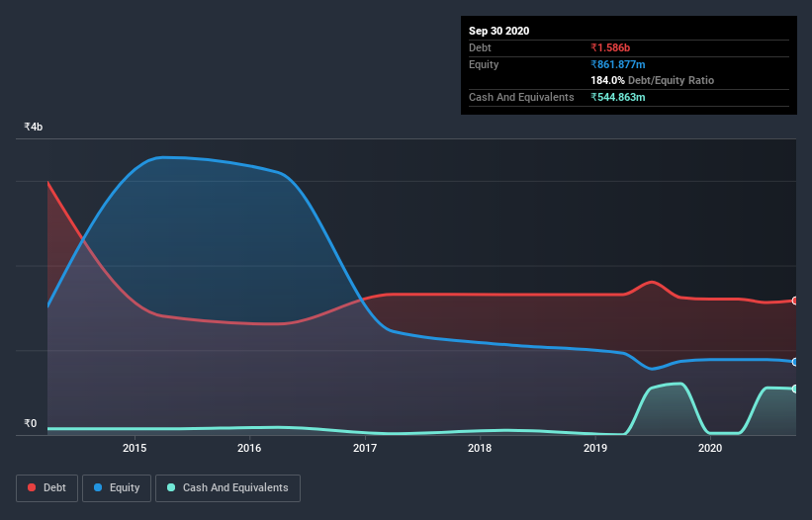Toggle the Equity legend button
The width and height of the screenshot is (812, 520).
(x=117, y=488)
